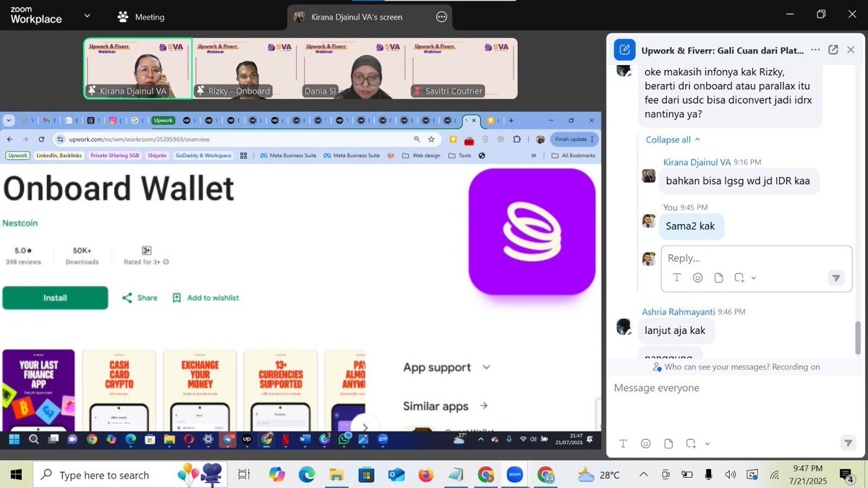Reload the shared browser page
The width and height of the screenshot is (868, 488).
click(41, 139)
